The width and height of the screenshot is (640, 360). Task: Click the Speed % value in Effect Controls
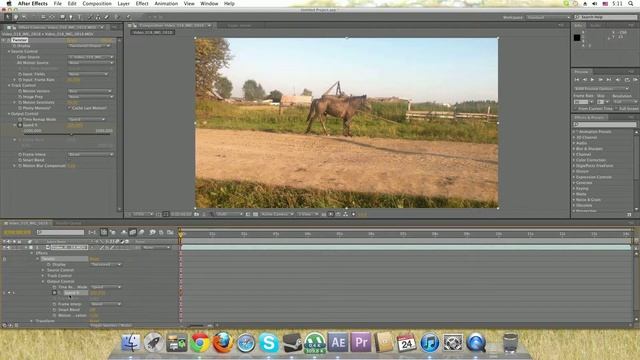pos(75,125)
